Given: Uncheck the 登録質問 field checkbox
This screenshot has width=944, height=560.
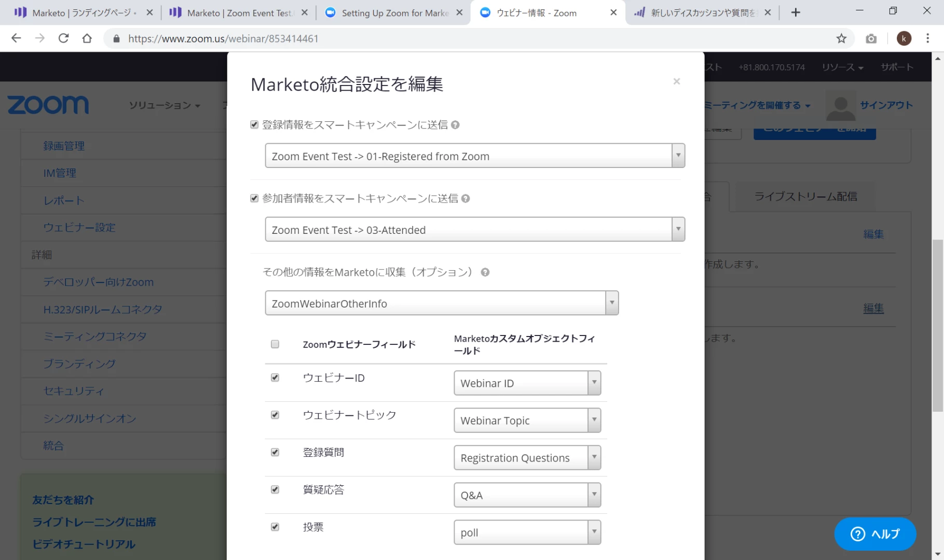Looking at the screenshot, I should (x=275, y=452).
